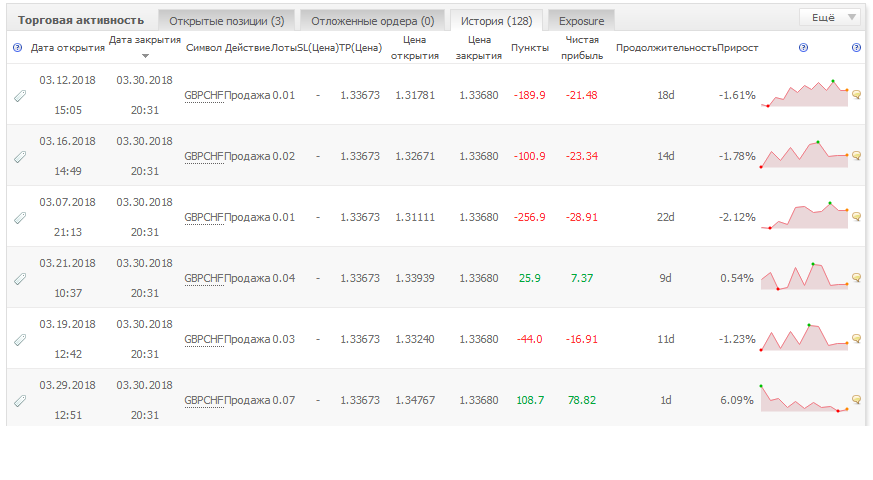Open comment bubble for -1.23% trade
The image size is (873, 480).
[856, 338]
